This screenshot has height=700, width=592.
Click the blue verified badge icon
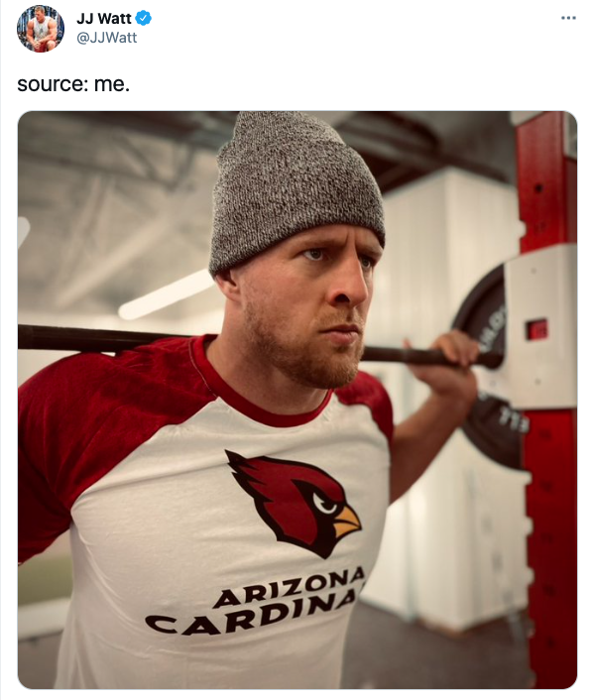click(x=144, y=18)
